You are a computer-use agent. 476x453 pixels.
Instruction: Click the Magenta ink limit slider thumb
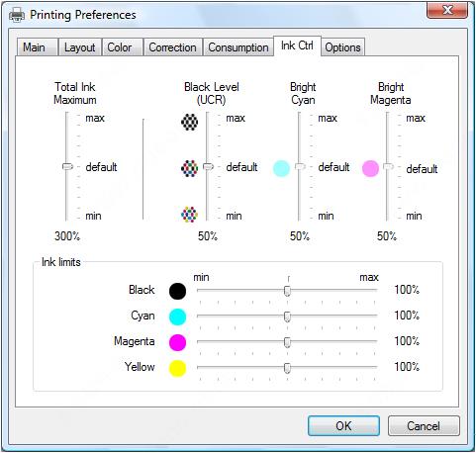tap(287, 342)
